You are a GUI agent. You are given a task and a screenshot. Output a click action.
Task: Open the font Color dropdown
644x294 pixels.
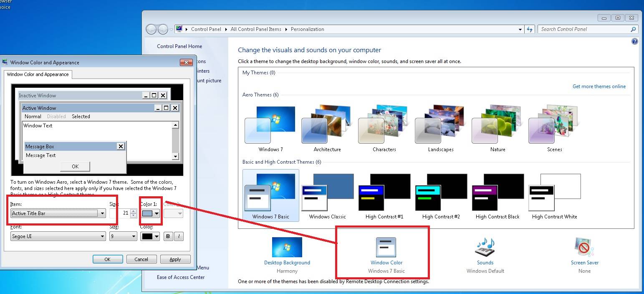pos(150,236)
